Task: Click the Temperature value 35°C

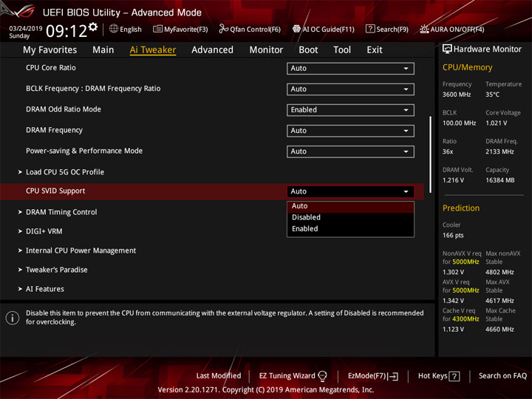Action: point(492,95)
